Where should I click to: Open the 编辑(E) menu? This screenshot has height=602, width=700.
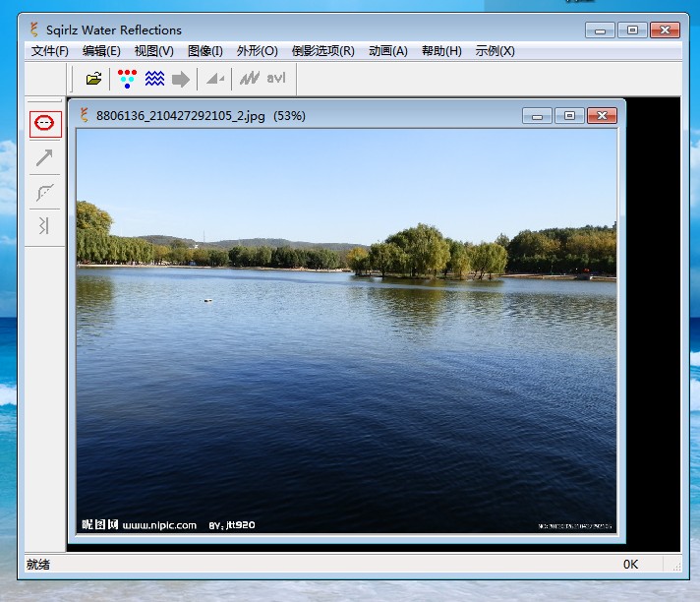[x=101, y=51]
